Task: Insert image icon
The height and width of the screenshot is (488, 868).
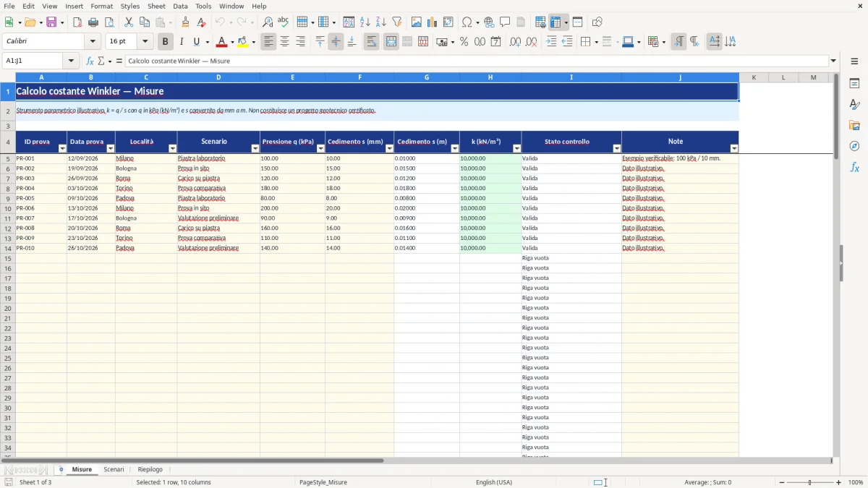Action: 417,22
